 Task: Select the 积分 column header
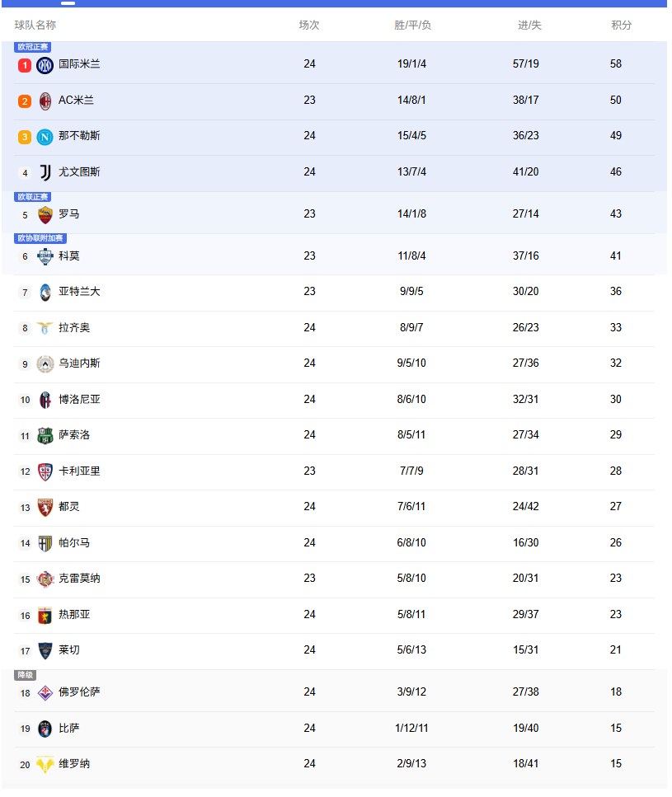pos(621,26)
